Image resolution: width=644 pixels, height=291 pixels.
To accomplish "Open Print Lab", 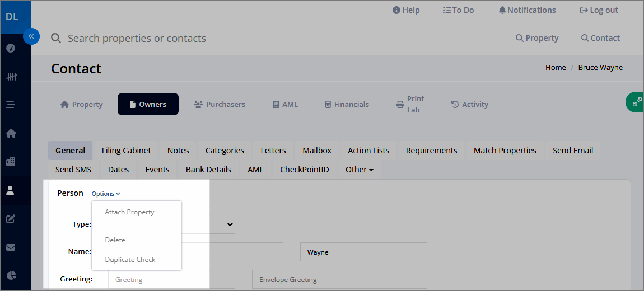I will 410,104.
